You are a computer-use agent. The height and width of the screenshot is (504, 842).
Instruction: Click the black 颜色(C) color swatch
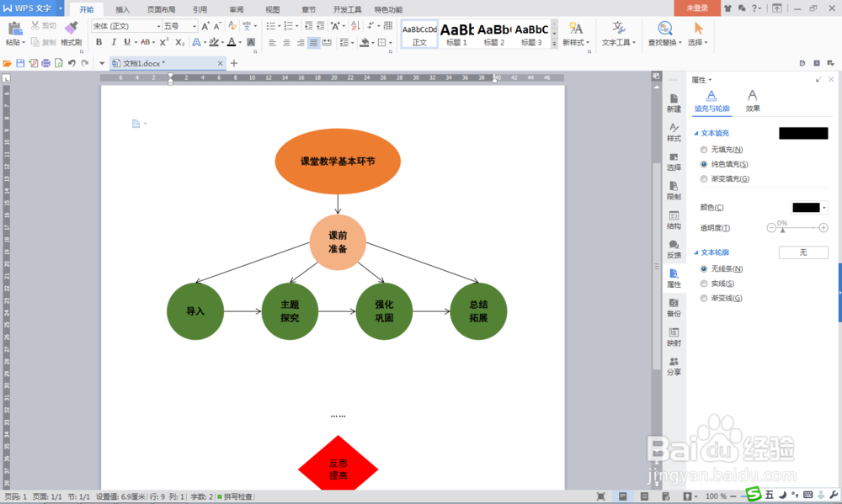click(806, 208)
